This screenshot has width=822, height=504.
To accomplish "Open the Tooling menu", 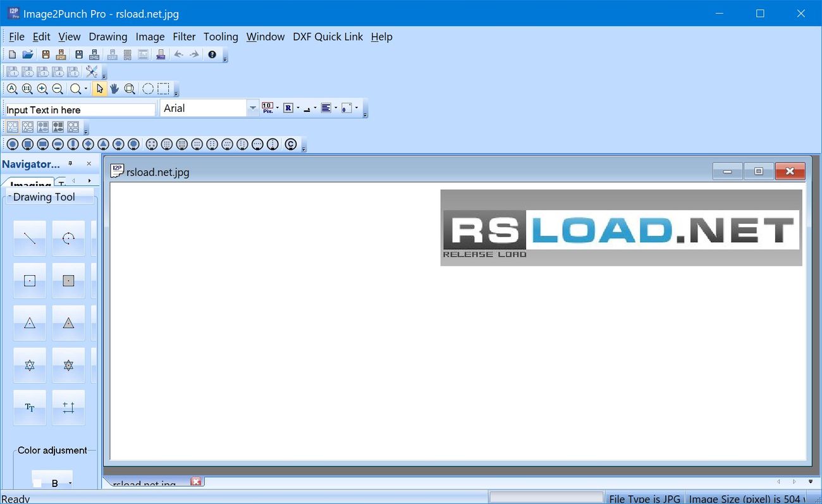I will click(x=221, y=37).
